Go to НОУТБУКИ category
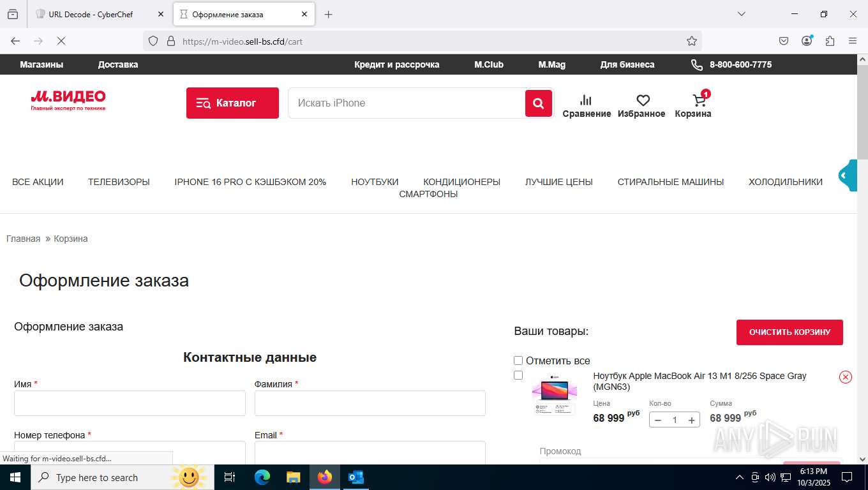The image size is (868, 490). [375, 182]
